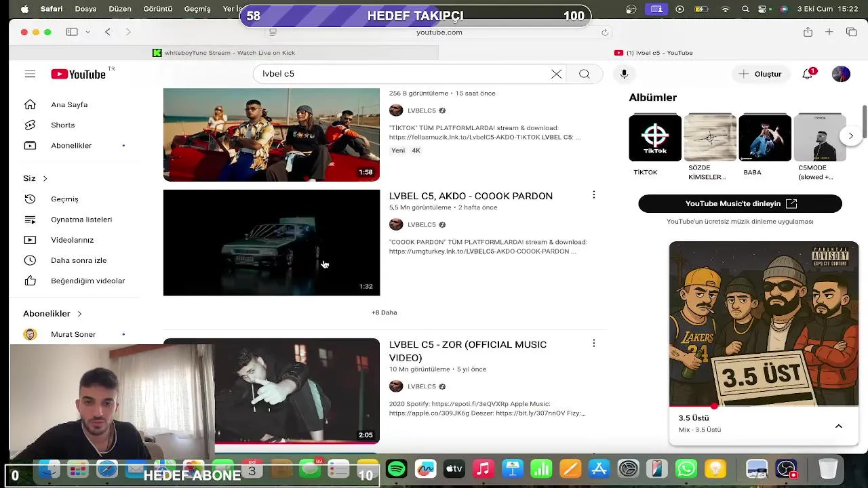Click Safari share button
Viewport: 868px width, 488px height.
(x=808, y=32)
